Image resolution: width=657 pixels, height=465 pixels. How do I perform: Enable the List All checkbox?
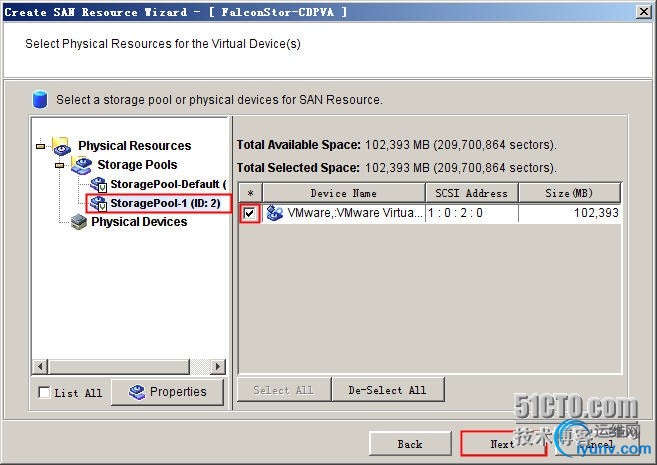(x=44, y=393)
